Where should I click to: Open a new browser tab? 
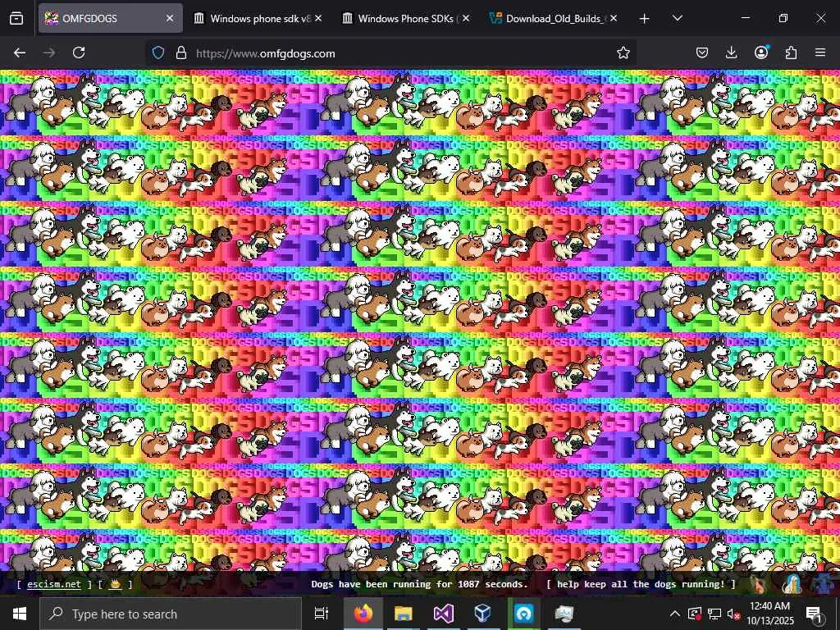point(645,18)
